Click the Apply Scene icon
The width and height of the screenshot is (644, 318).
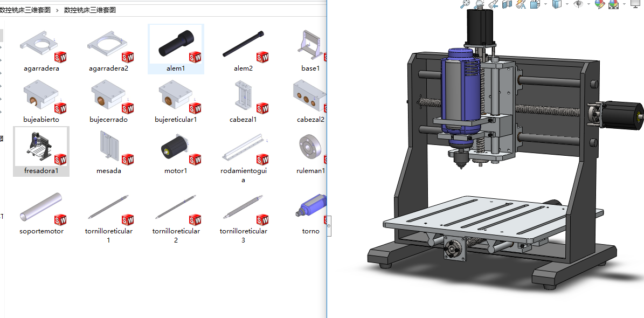tap(614, 4)
